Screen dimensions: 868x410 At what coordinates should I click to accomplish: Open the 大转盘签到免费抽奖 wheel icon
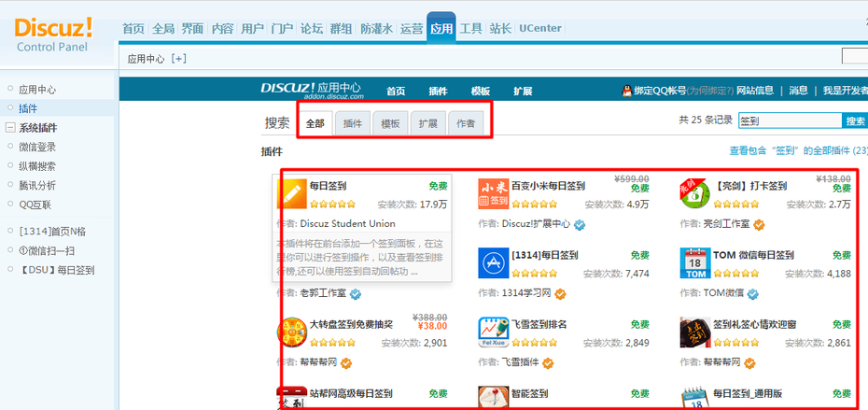point(292,332)
